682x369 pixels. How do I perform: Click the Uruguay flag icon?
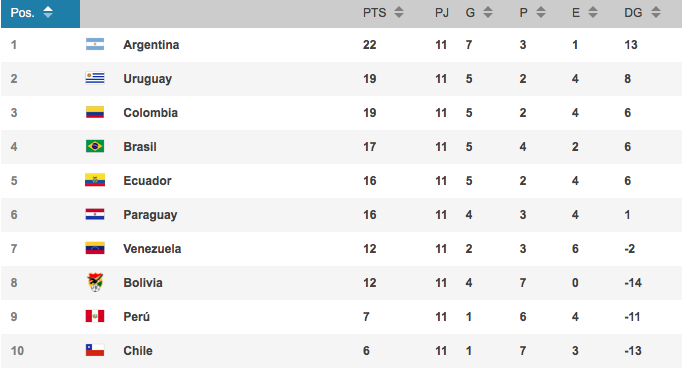[95, 78]
